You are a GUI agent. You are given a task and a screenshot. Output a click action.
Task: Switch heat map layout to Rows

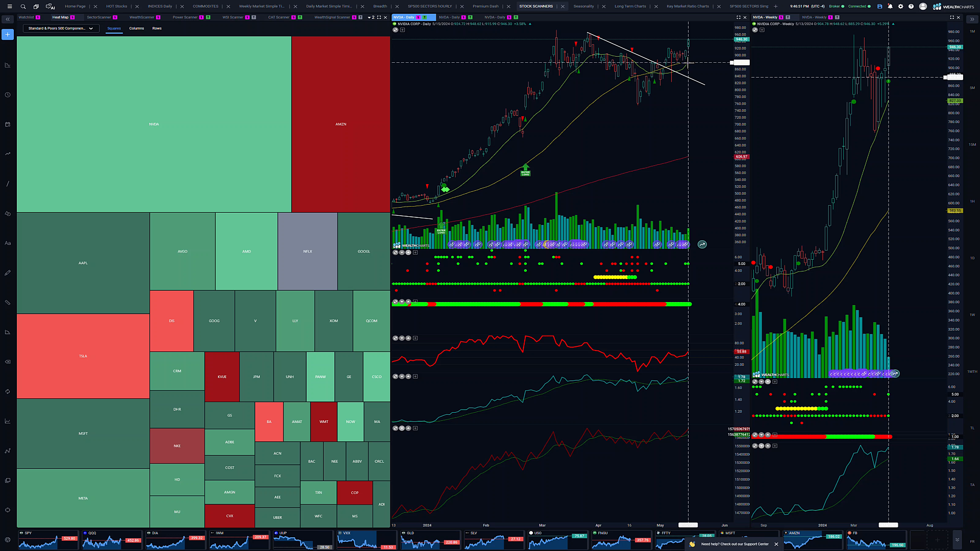click(157, 29)
